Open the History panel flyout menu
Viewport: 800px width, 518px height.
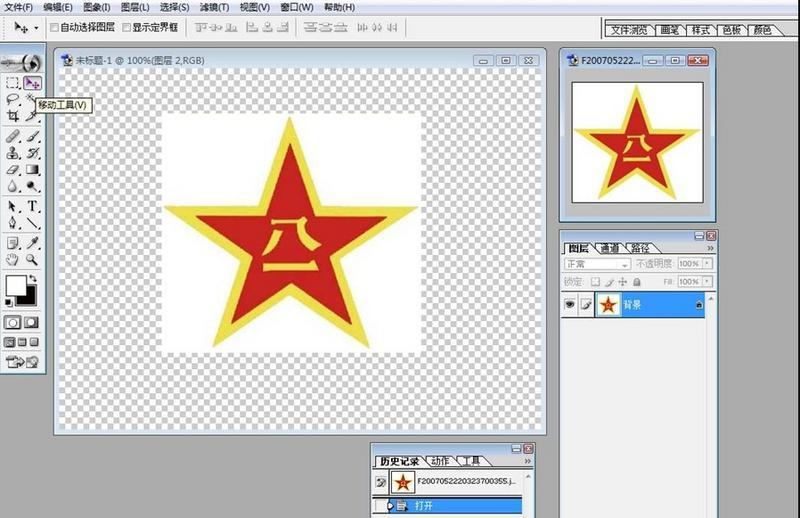click(528, 461)
